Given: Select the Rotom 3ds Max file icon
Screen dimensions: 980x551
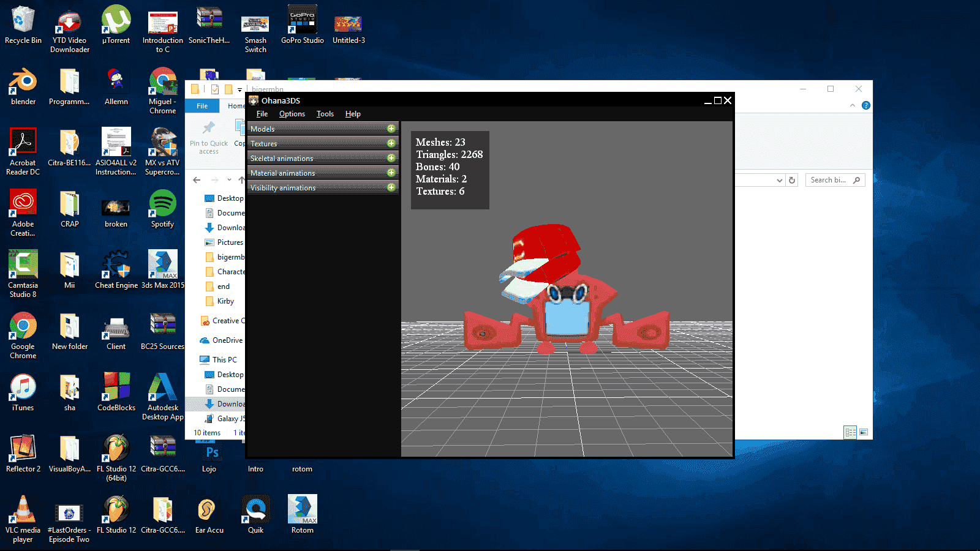Looking at the screenshot, I should [303, 515].
